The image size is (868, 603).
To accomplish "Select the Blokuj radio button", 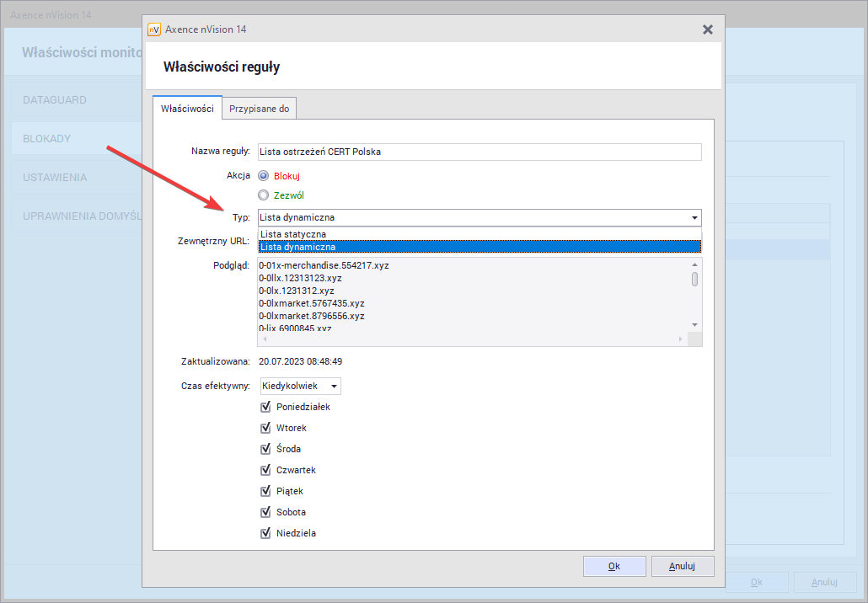I will coord(264,176).
